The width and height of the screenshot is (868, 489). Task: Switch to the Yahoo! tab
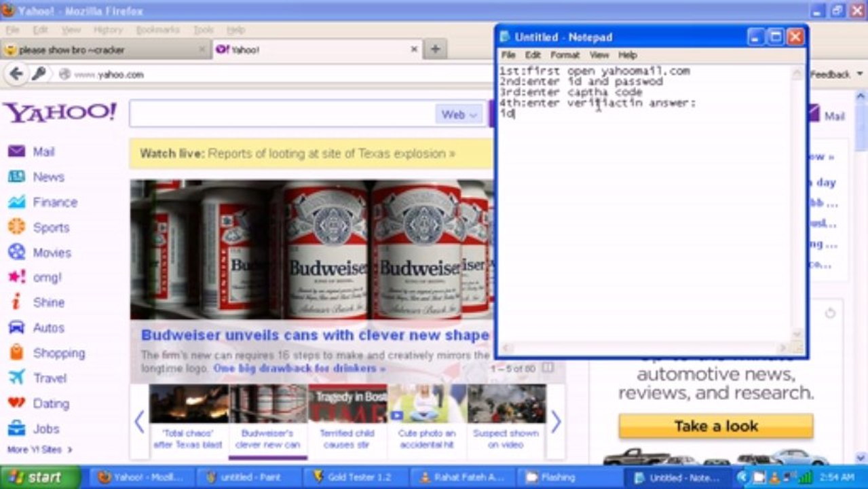point(318,50)
